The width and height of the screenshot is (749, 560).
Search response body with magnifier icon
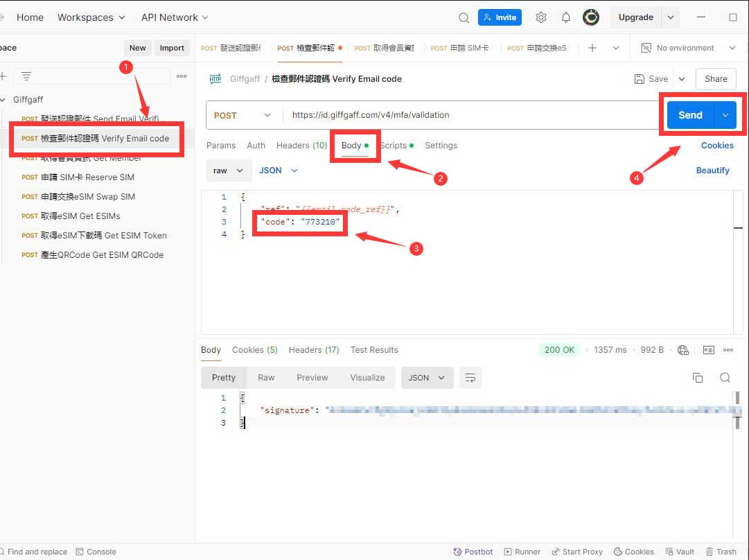(x=725, y=378)
